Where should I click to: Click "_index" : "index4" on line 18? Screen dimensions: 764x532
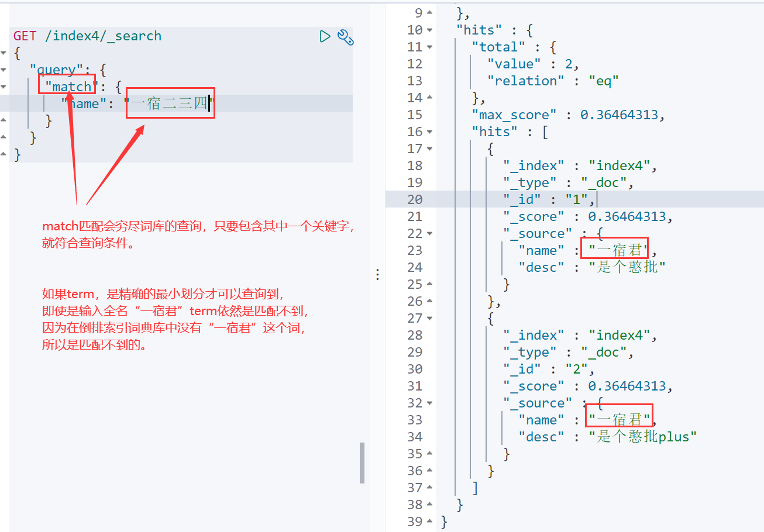point(580,165)
